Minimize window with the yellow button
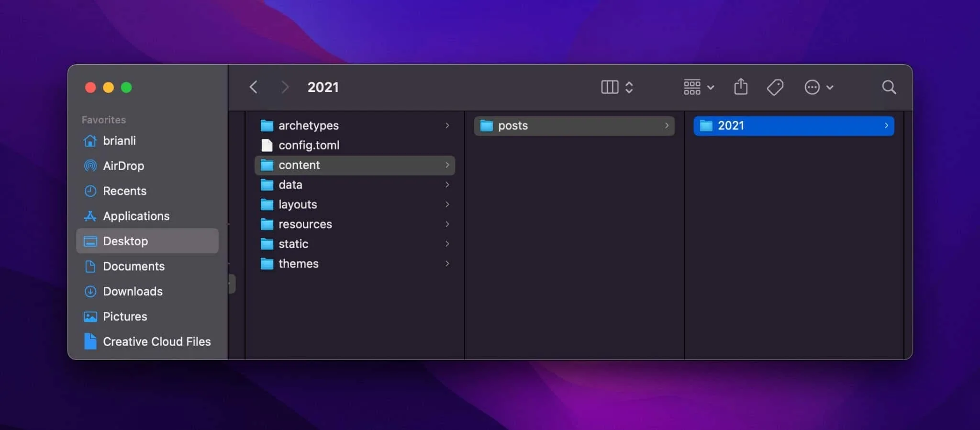 (109, 88)
